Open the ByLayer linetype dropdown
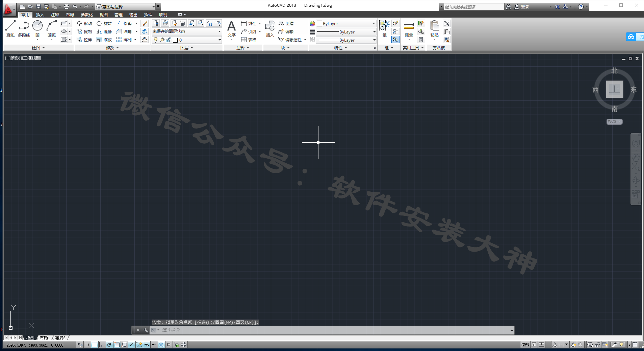 click(346, 40)
